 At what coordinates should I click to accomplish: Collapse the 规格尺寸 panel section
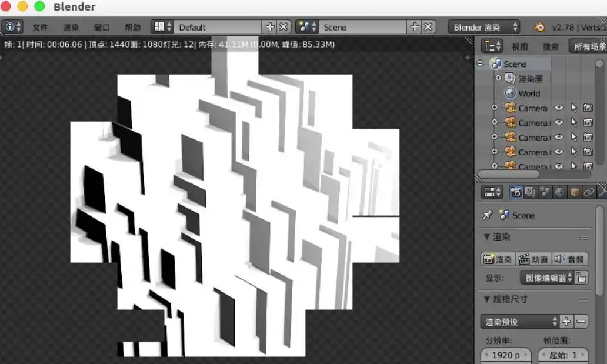coord(486,299)
